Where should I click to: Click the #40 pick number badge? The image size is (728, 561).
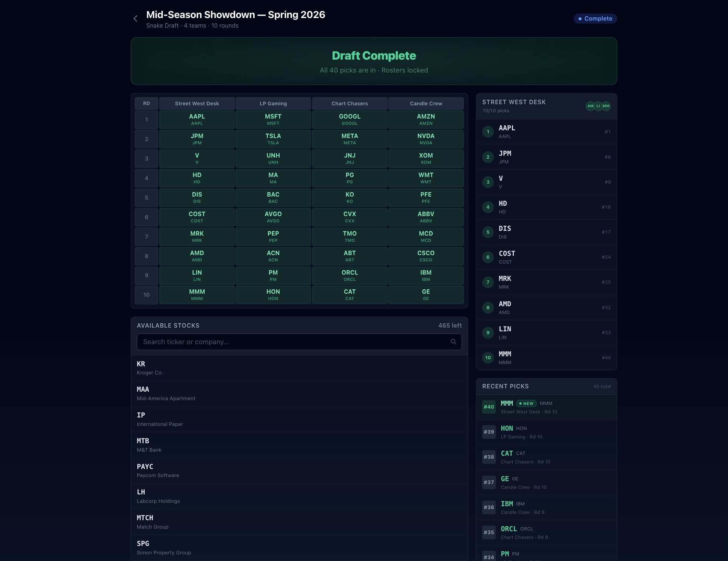(x=489, y=407)
